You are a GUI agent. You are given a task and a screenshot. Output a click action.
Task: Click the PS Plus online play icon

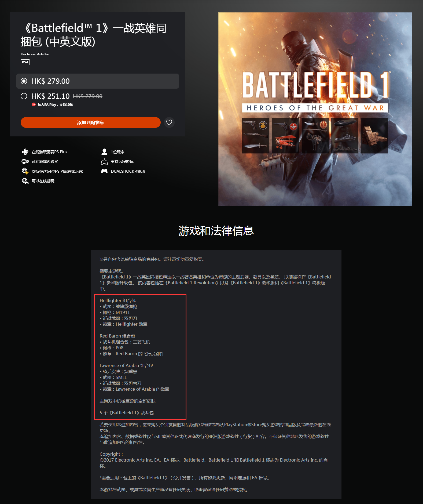[x=25, y=152]
